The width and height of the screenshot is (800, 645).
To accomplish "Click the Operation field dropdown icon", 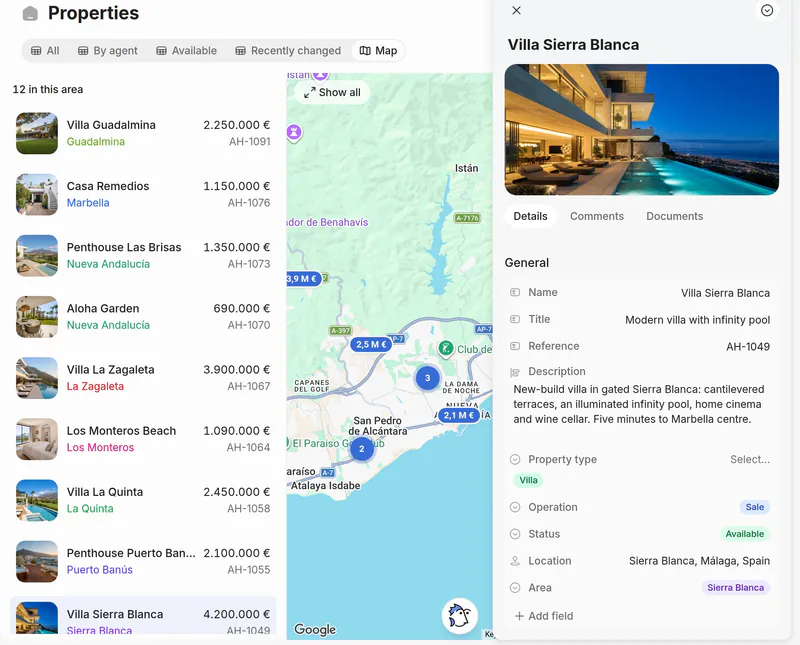I will click(515, 507).
